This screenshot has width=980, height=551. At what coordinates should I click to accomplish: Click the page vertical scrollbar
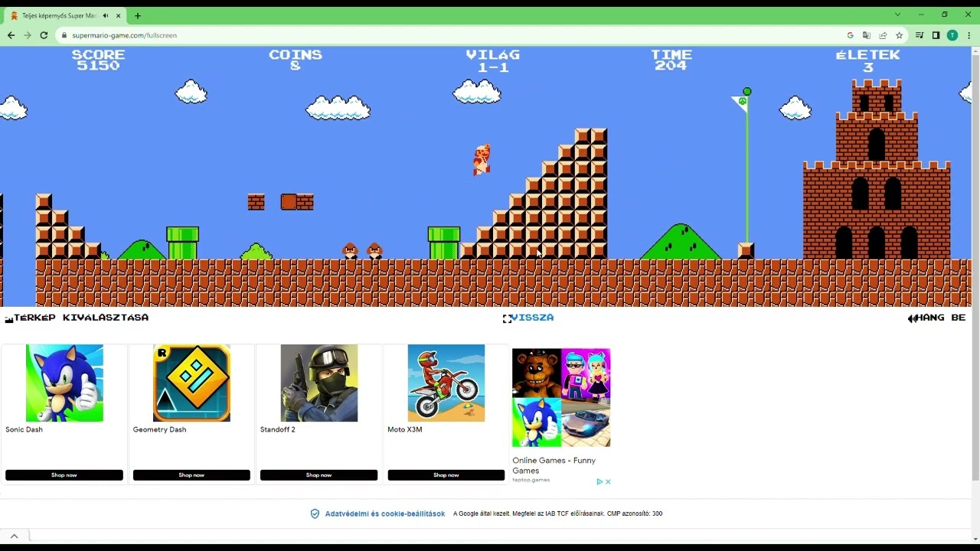tap(975, 268)
